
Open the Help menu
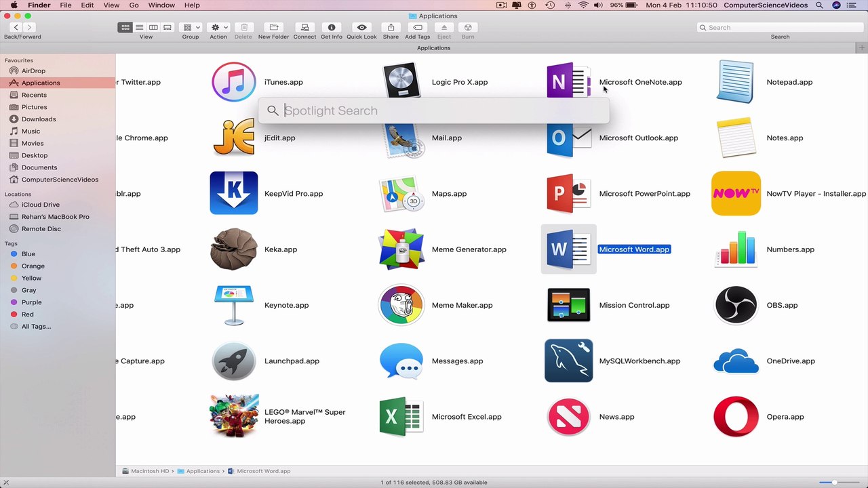192,5
